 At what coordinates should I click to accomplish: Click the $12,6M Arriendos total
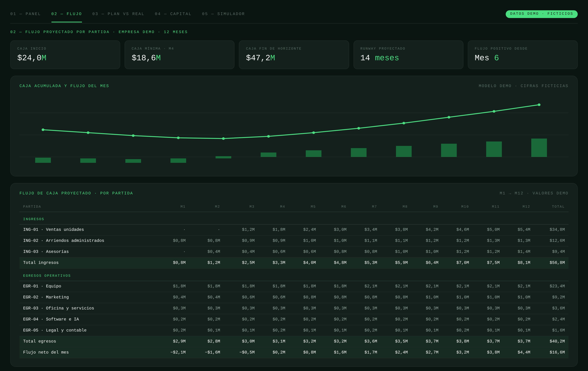pyautogui.click(x=557, y=241)
